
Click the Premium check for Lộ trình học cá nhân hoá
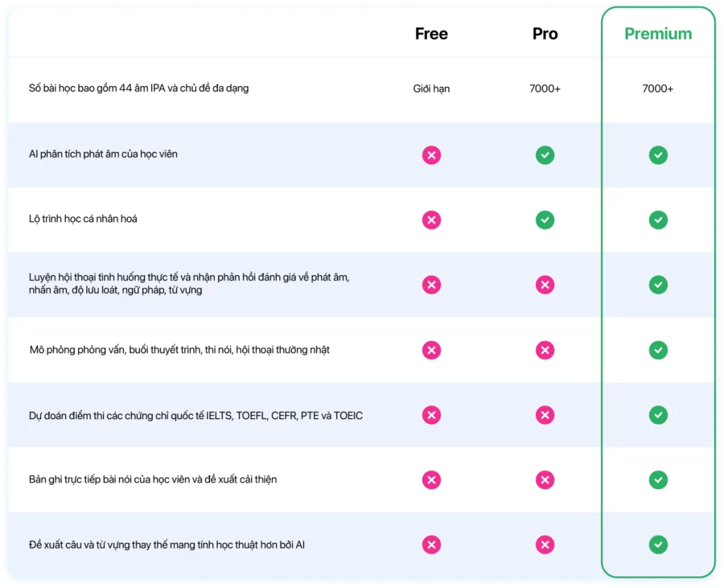pyautogui.click(x=658, y=220)
